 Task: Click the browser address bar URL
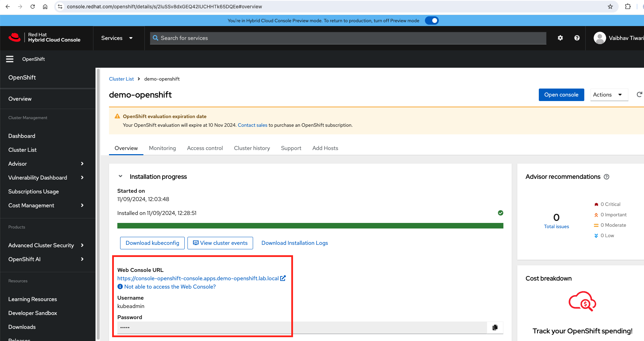pos(164,7)
